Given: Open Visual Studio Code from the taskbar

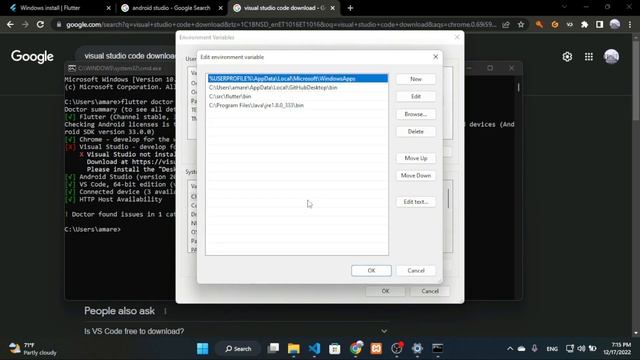Looking at the screenshot, I should tap(314, 349).
